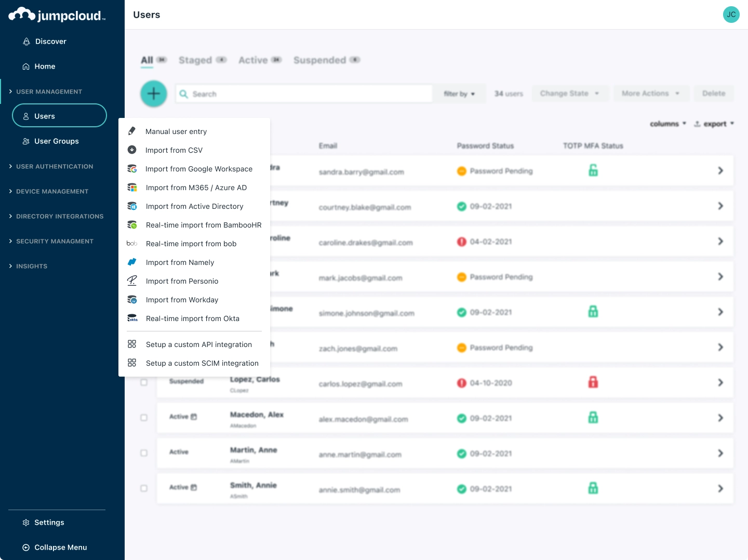
Task: Click the Delete button
Action: coord(714,94)
